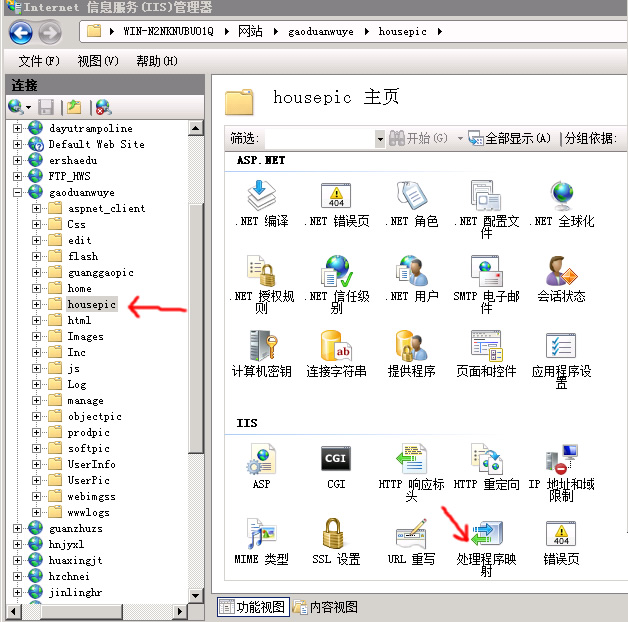Click the 全部显示(A) button
This screenshot has height=622, width=628.
pos(510,138)
